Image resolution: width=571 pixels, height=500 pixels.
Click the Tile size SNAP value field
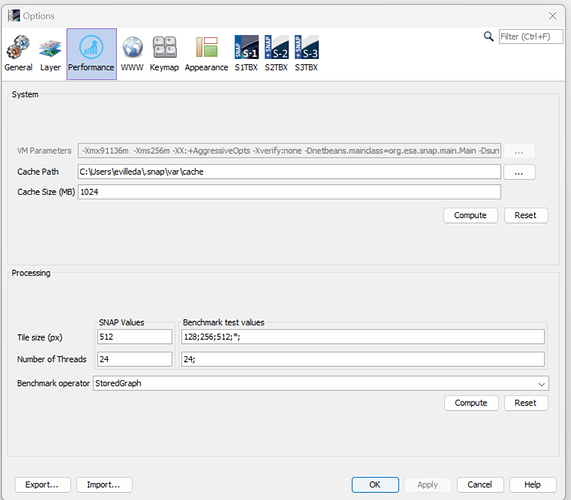[135, 337]
